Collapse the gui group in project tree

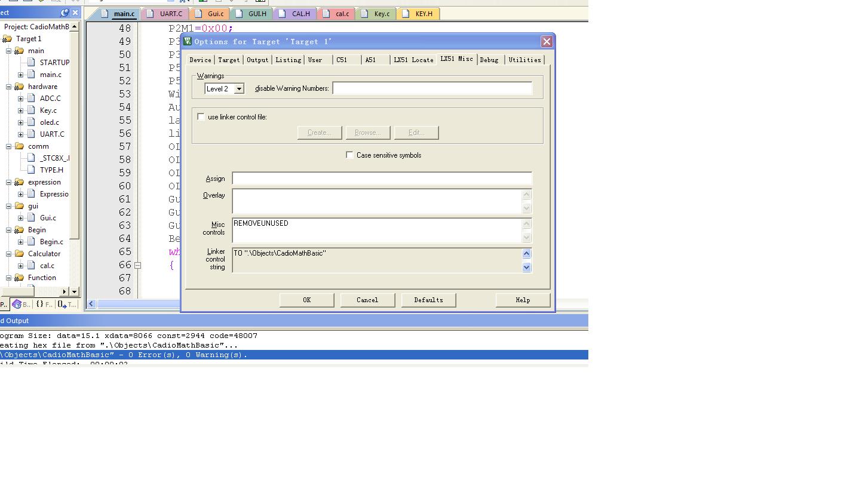(9, 206)
